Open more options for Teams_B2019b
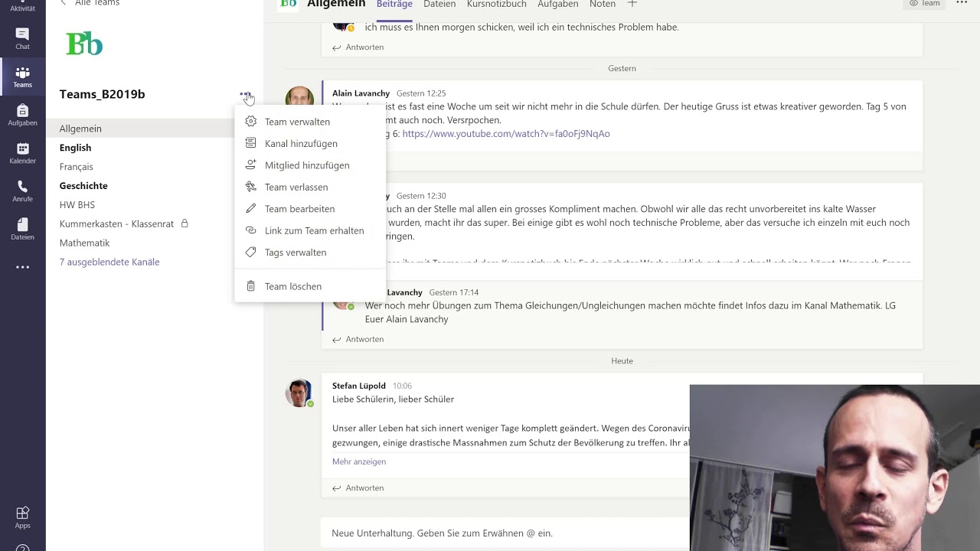 245,95
